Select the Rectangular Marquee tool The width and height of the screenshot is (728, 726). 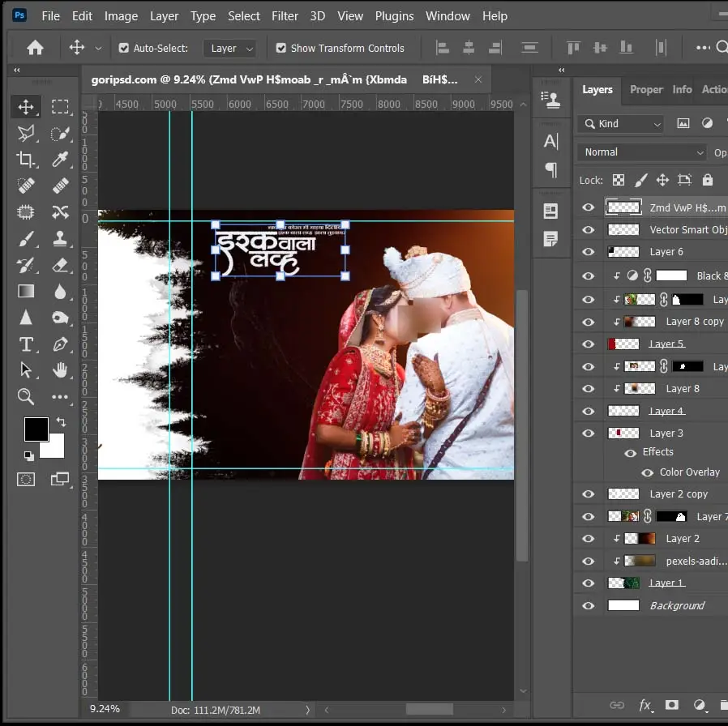click(x=60, y=107)
